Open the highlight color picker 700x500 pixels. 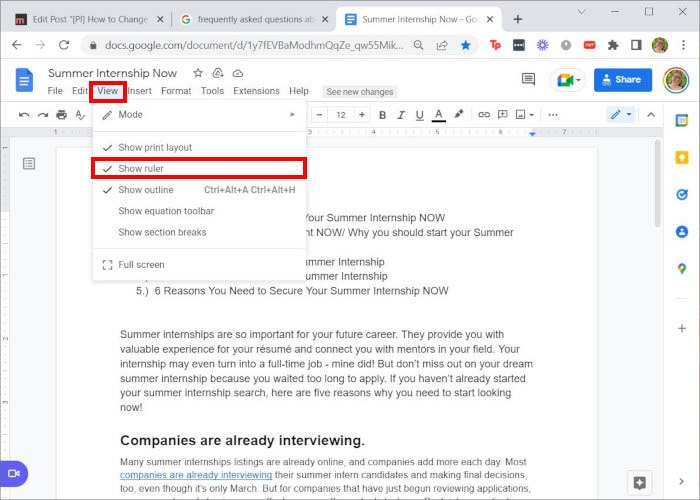pos(458,114)
